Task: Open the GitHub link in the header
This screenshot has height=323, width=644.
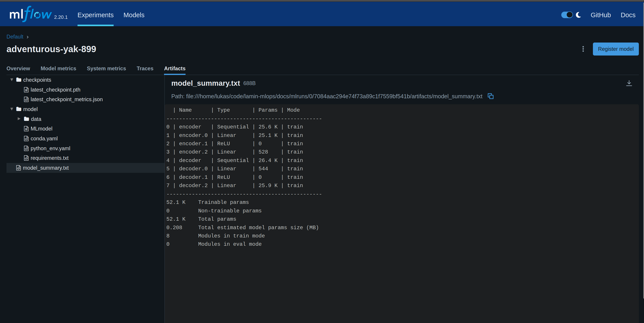Action: tap(600, 15)
